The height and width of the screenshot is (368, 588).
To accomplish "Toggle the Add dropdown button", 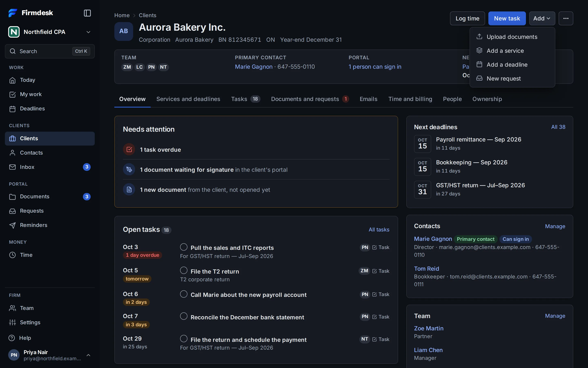I will [542, 18].
